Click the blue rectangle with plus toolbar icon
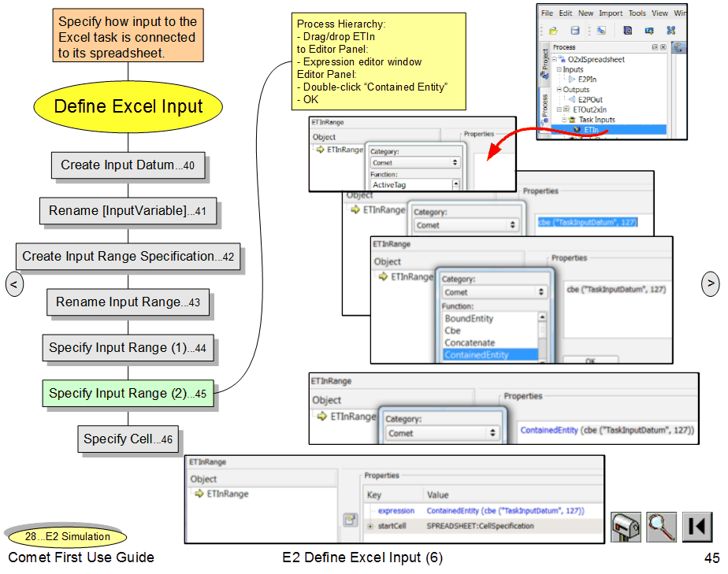728x574 pixels. click(649, 31)
